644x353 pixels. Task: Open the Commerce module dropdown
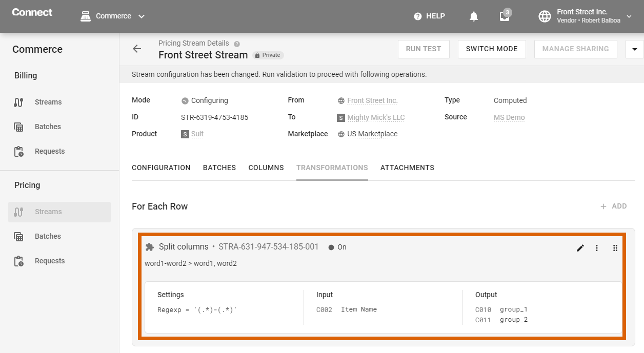(x=113, y=16)
